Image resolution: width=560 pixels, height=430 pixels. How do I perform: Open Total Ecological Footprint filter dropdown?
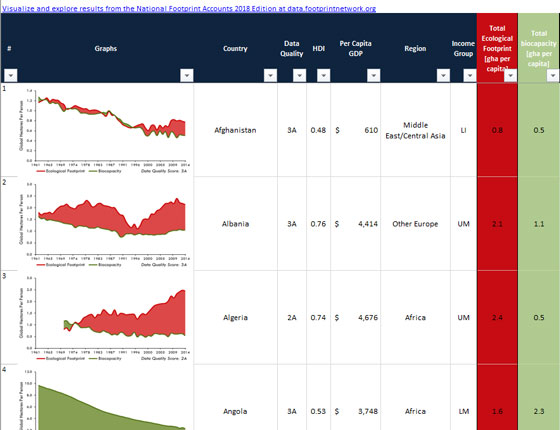pyautogui.click(x=510, y=75)
